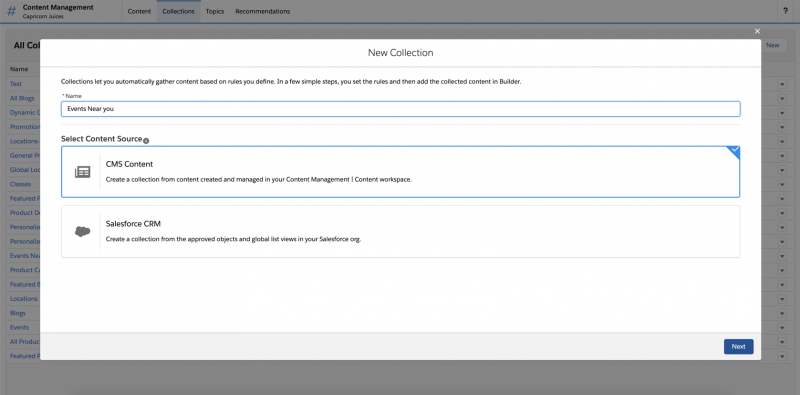Click the Events Ne collection link in list

point(25,255)
